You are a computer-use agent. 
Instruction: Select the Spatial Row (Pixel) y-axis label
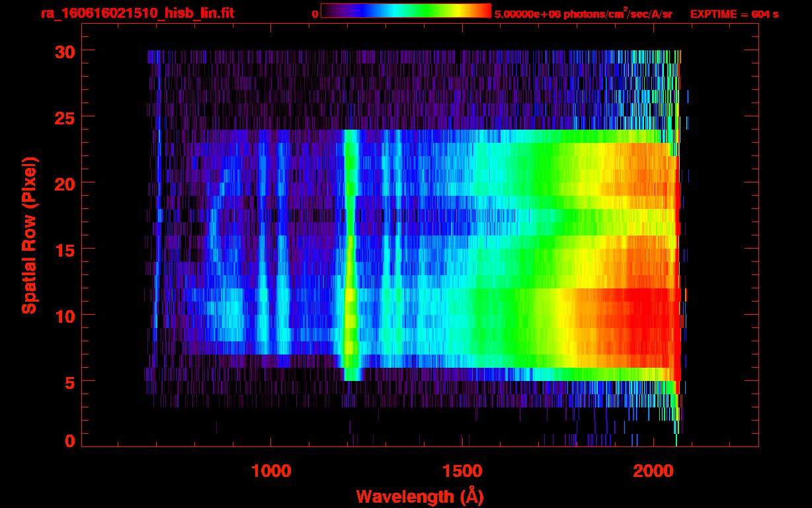click(28, 235)
